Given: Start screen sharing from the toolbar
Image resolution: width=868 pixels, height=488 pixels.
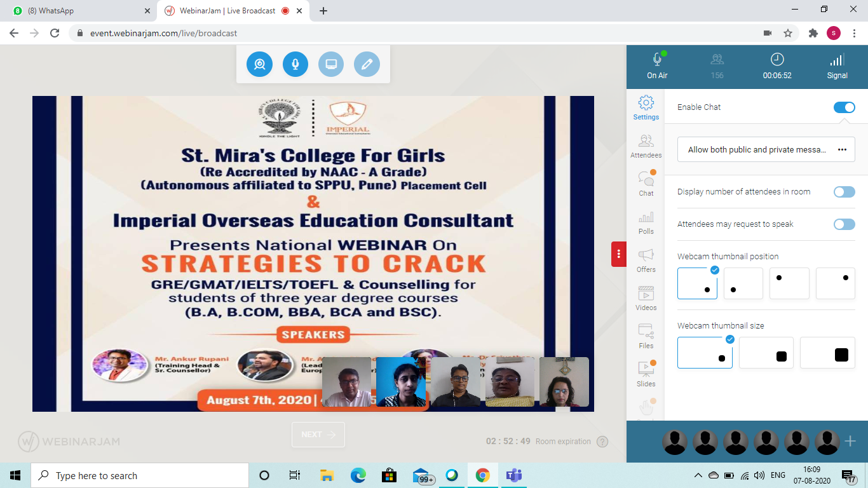Looking at the screenshot, I should point(330,64).
